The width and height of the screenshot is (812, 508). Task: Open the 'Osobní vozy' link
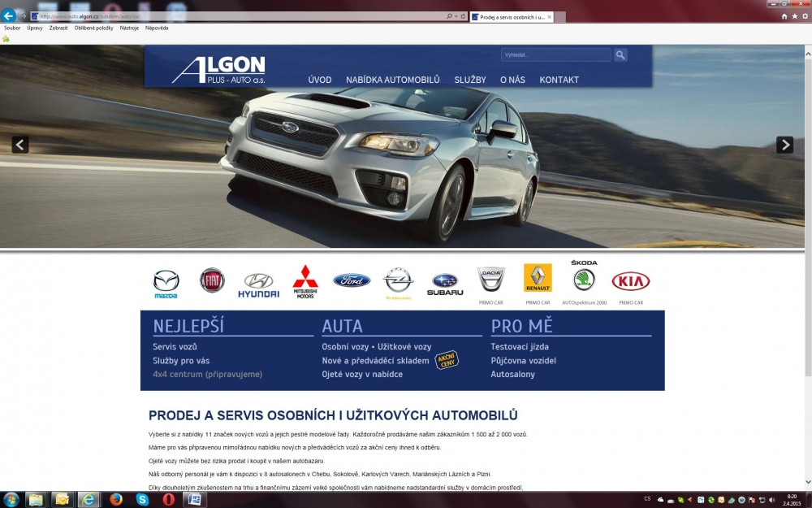click(x=345, y=347)
